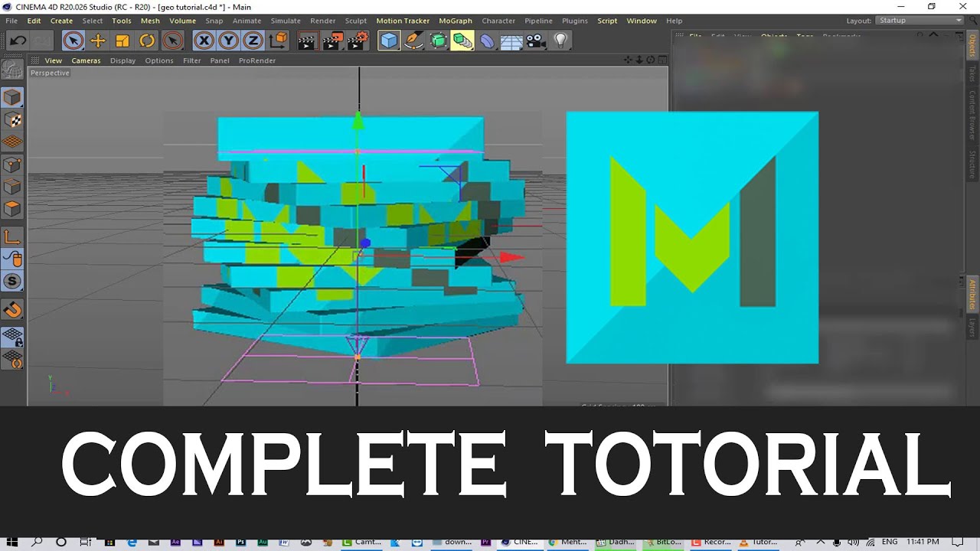The width and height of the screenshot is (980, 551).
Task: Open the Tools menu
Action: [122, 21]
